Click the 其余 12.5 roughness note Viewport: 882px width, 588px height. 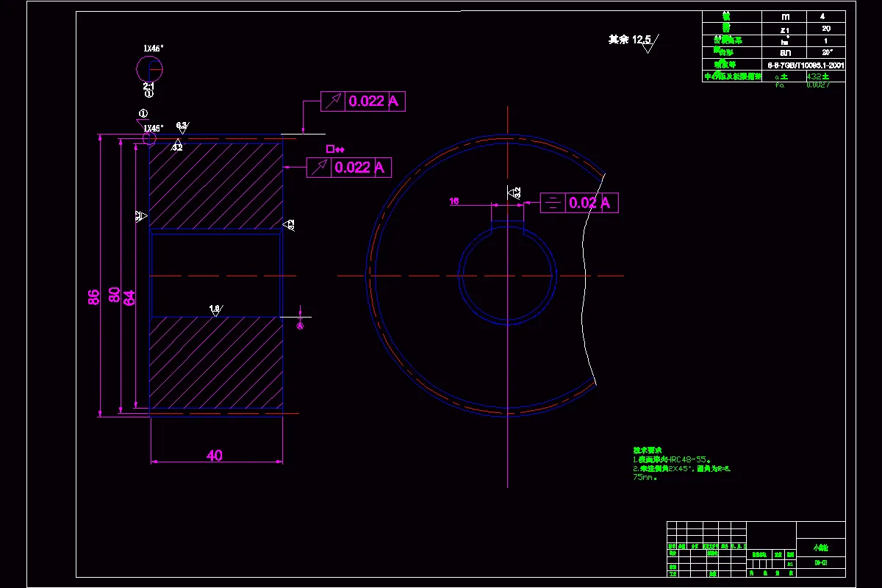point(634,41)
